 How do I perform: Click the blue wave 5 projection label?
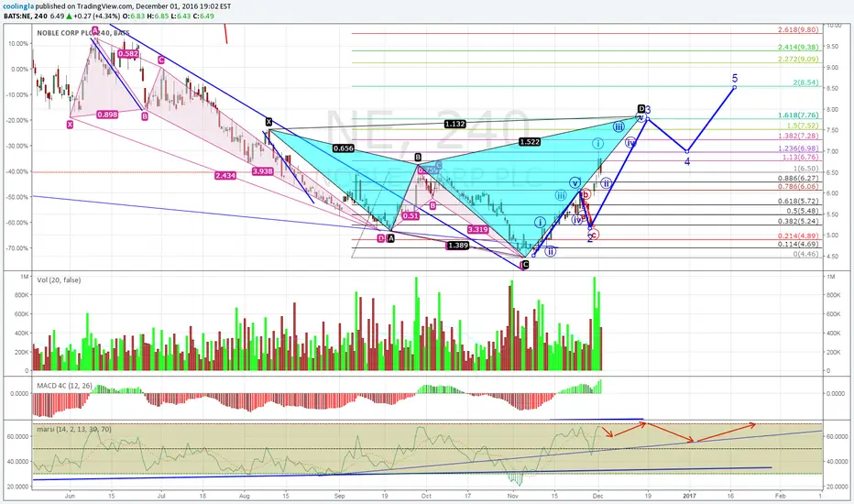pyautogui.click(x=735, y=78)
